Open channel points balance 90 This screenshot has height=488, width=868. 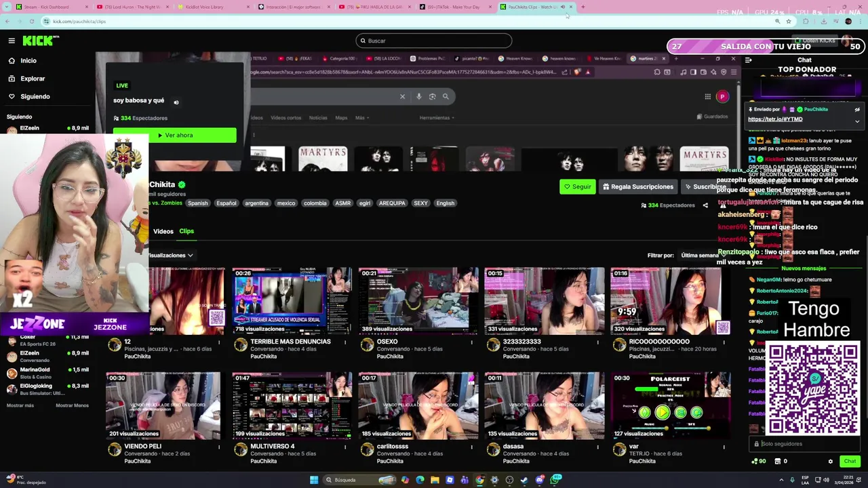click(759, 462)
